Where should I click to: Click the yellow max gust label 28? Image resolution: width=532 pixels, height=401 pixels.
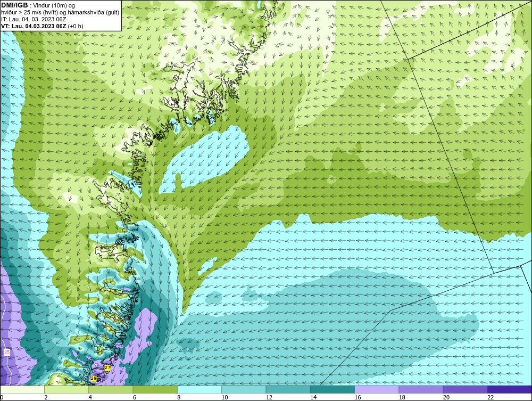[x=93, y=378]
